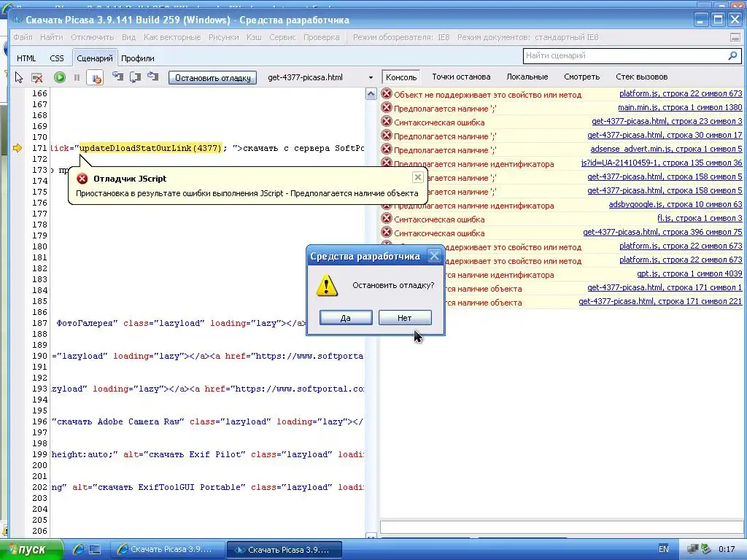Open link get-4377-picasa.html, строка 30 символ 17
This screenshot has width=747, height=560.
(665, 135)
